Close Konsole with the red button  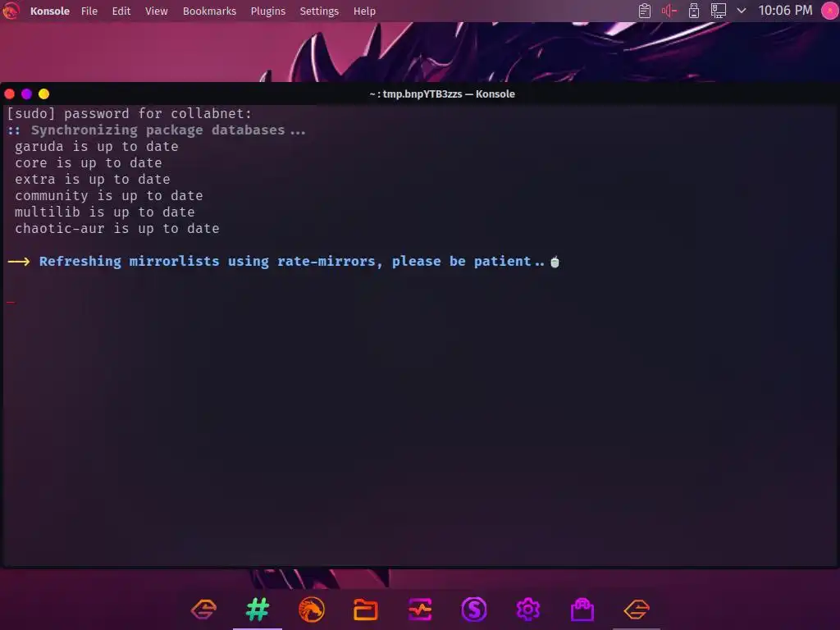pos(10,94)
